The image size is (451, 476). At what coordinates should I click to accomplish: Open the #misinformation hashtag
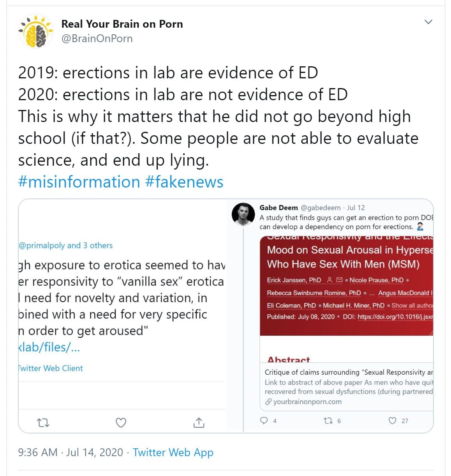pos(79,182)
